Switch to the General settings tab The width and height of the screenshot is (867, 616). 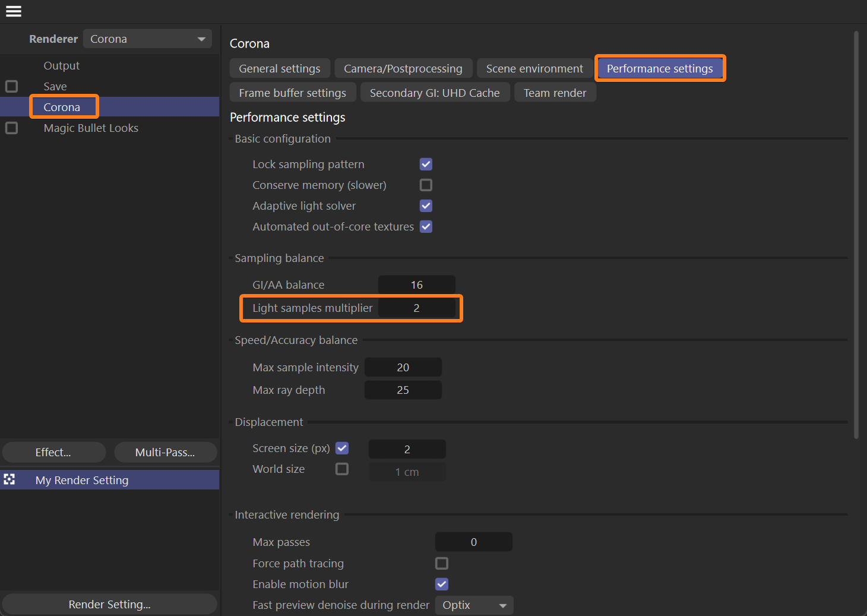pyautogui.click(x=280, y=68)
